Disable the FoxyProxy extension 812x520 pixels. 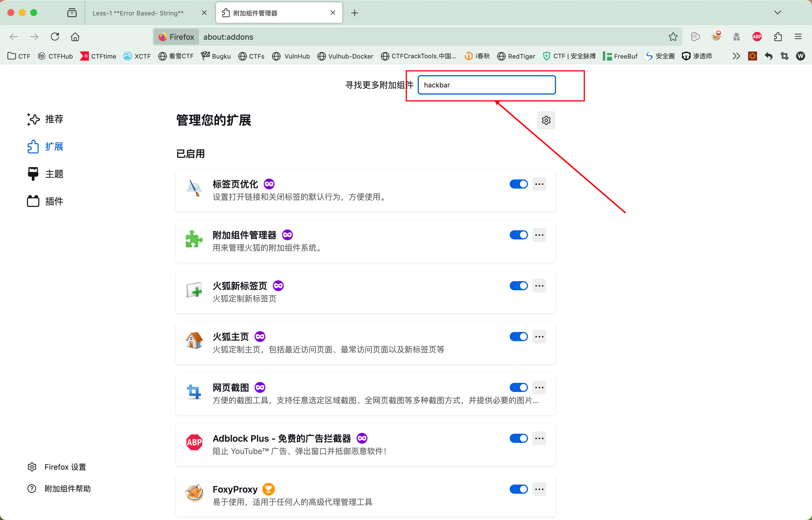(519, 489)
